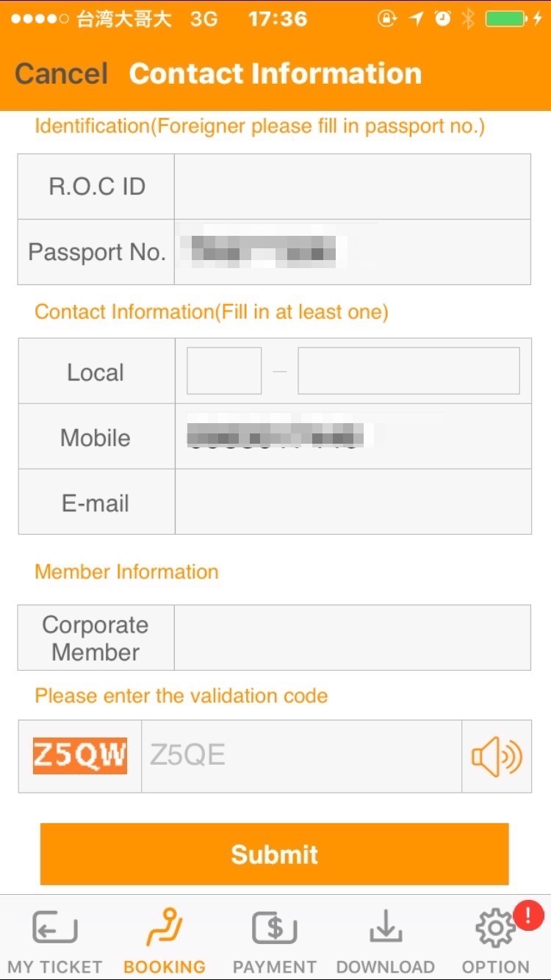Tap the Booking seat icon
Image resolution: width=551 pixels, height=980 pixels.
click(x=165, y=927)
